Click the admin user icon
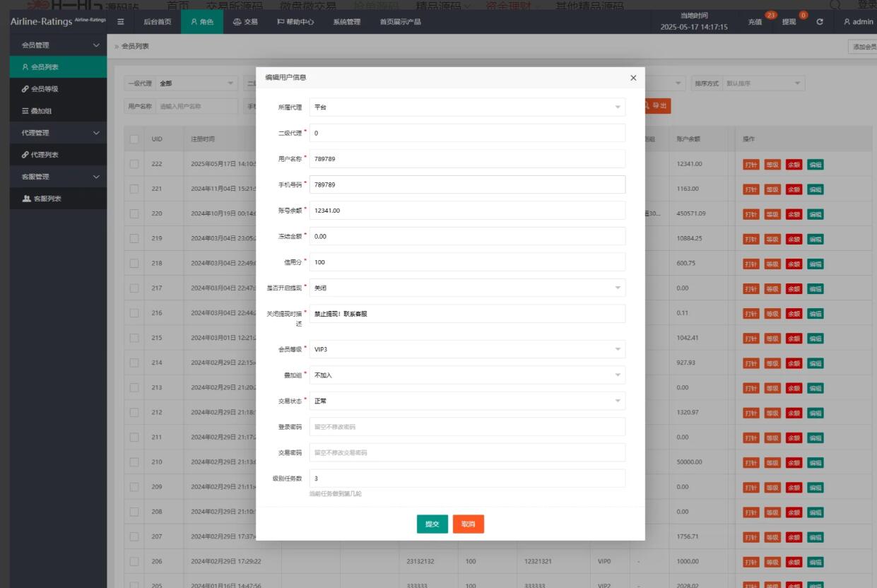Screen dimensions: 877x588 tap(847, 22)
